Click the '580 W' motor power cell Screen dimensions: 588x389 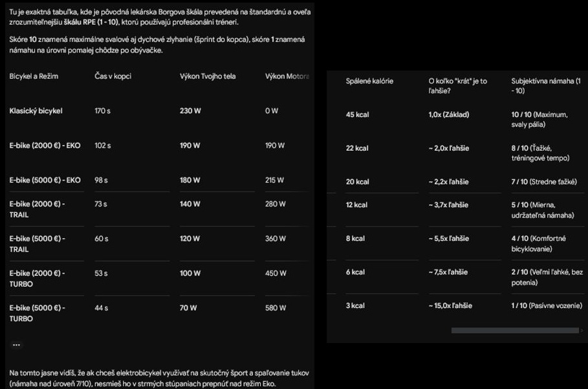(276, 308)
